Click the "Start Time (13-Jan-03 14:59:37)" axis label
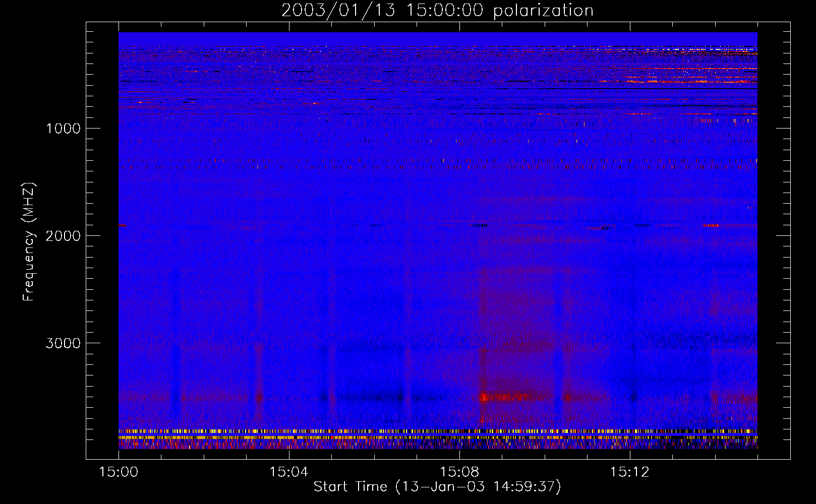 [437, 487]
